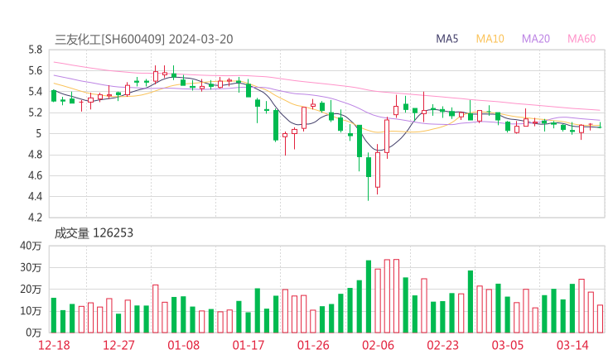Click the 4.8 price axis label

tap(35, 155)
